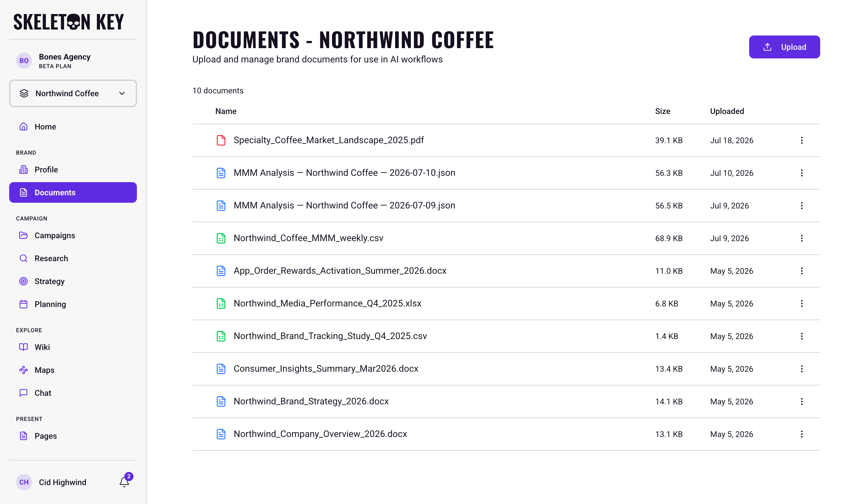Click the red PDF file icon
866x504 pixels.
point(221,141)
